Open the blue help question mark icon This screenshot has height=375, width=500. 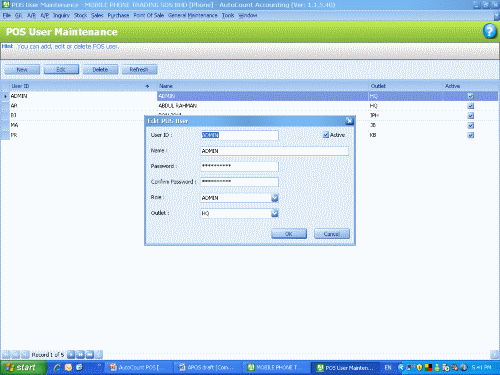tap(489, 31)
